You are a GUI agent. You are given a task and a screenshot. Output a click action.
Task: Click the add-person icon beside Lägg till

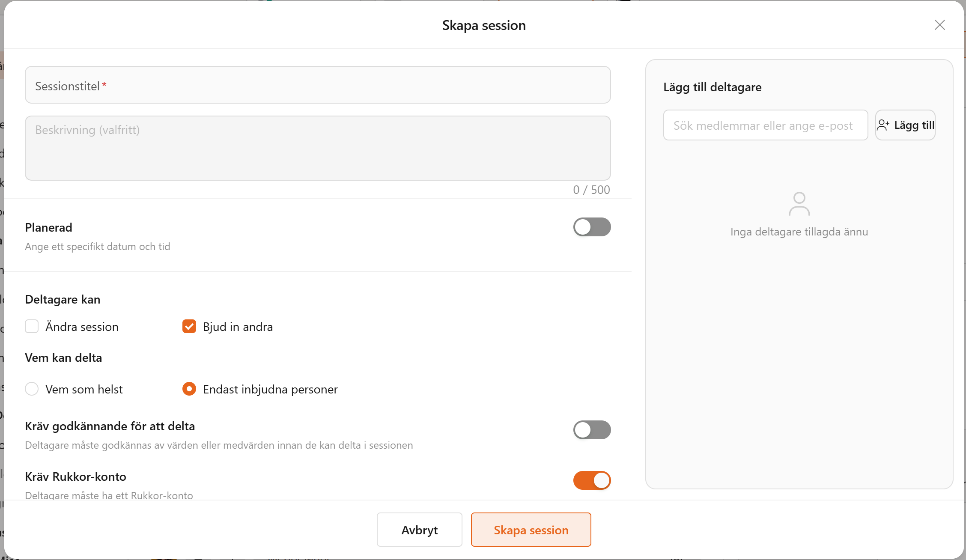click(883, 125)
